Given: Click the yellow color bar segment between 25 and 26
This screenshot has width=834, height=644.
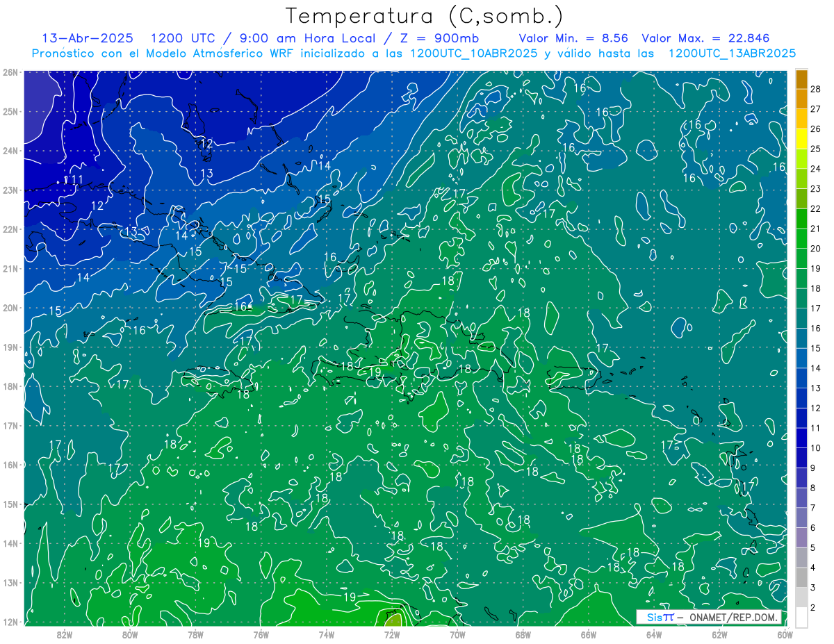Looking at the screenshot, I should [x=802, y=139].
